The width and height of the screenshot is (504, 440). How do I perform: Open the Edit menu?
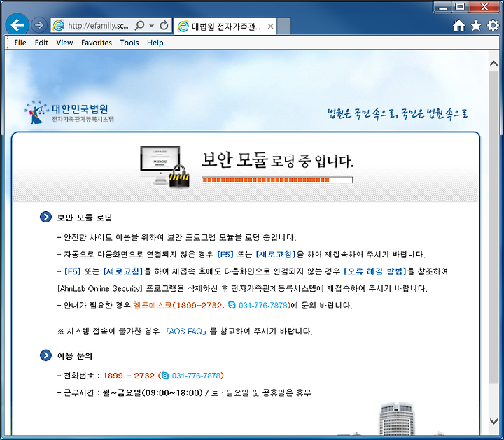tap(41, 43)
